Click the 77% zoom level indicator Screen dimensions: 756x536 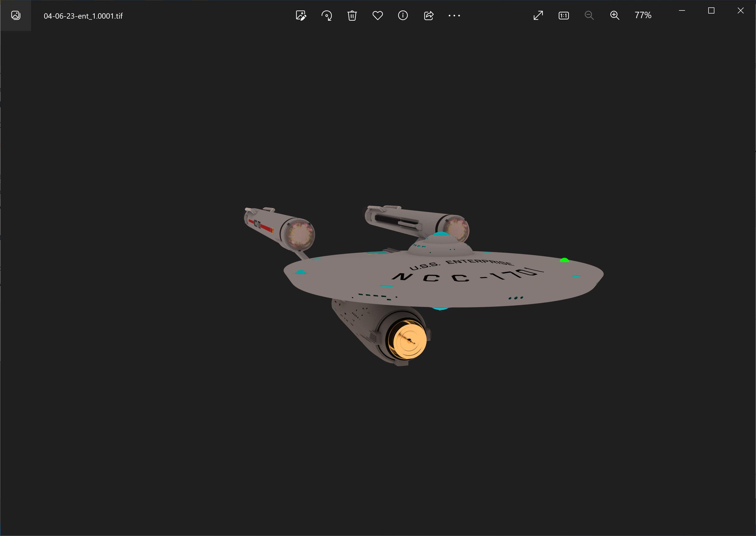[x=642, y=16]
